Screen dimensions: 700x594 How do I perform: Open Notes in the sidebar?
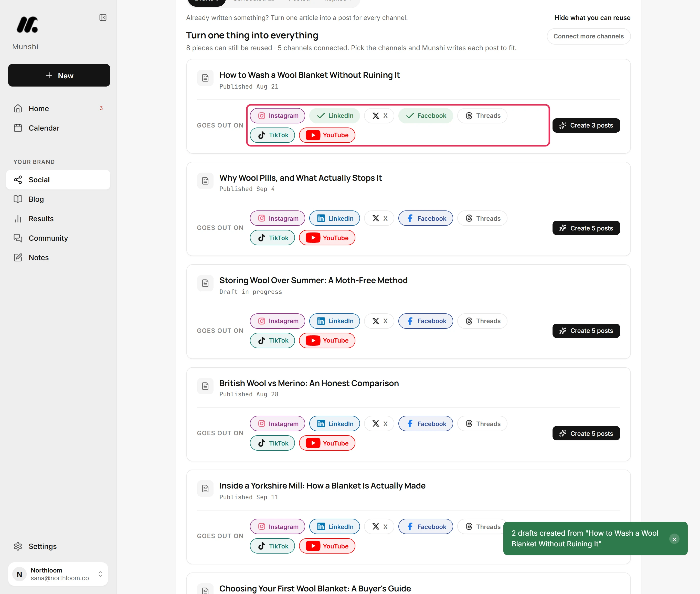click(x=58, y=258)
